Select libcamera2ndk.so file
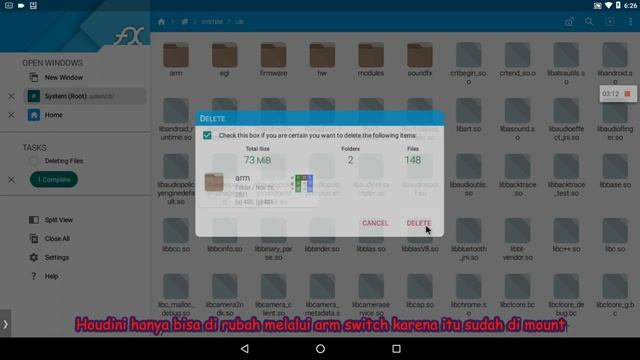 tap(224, 295)
